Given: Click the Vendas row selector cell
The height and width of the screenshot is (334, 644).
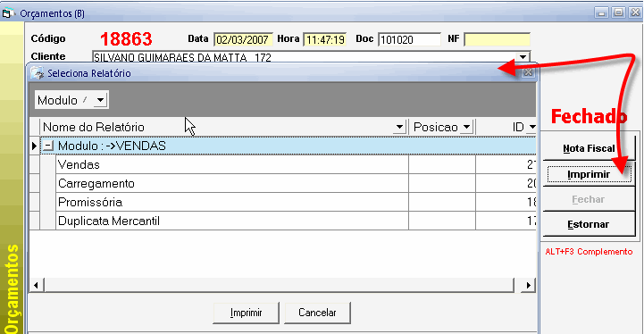Looking at the screenshot, I should coord(35,164).
